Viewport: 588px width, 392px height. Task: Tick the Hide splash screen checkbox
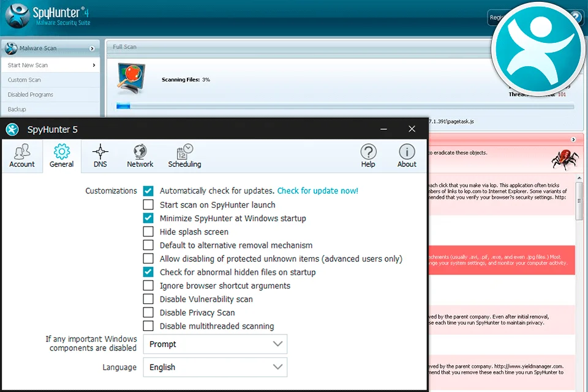148,232
